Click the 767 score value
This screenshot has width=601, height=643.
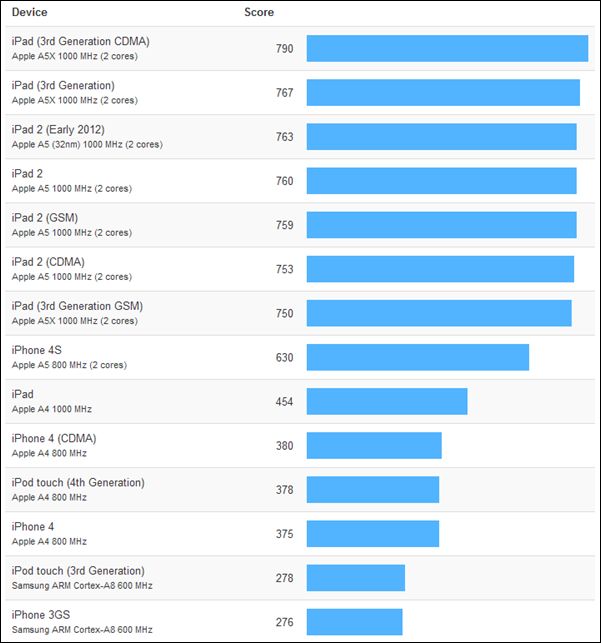(285, 93)
